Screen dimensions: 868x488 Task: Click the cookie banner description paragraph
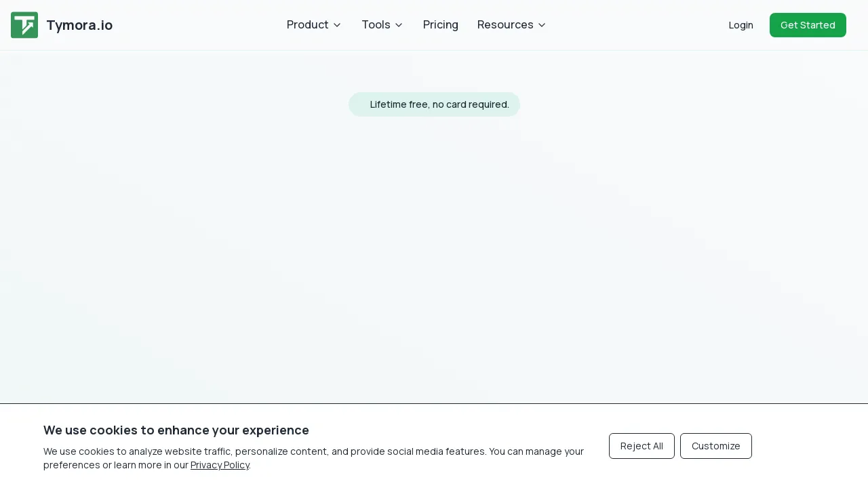tap(313, 451)
